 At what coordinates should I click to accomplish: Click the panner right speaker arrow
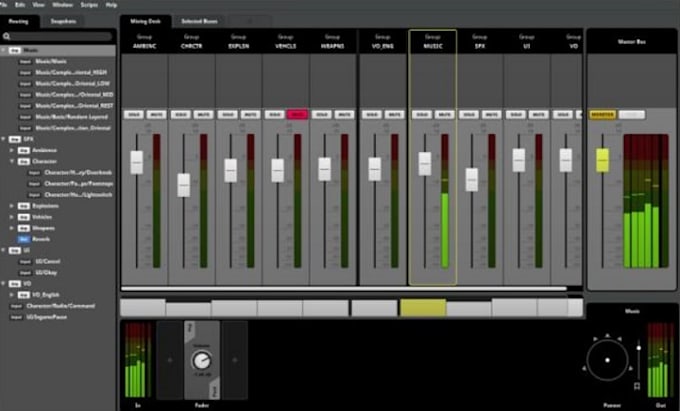631,369
